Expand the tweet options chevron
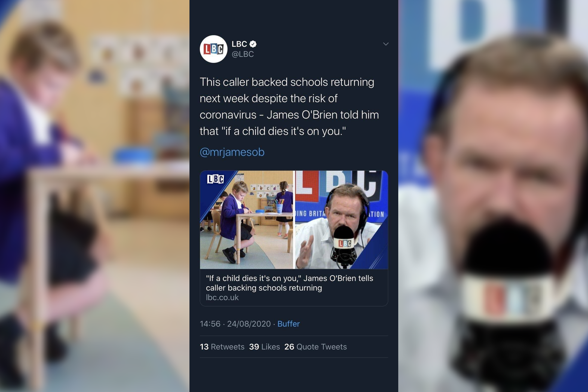 (x=386, y=44)
